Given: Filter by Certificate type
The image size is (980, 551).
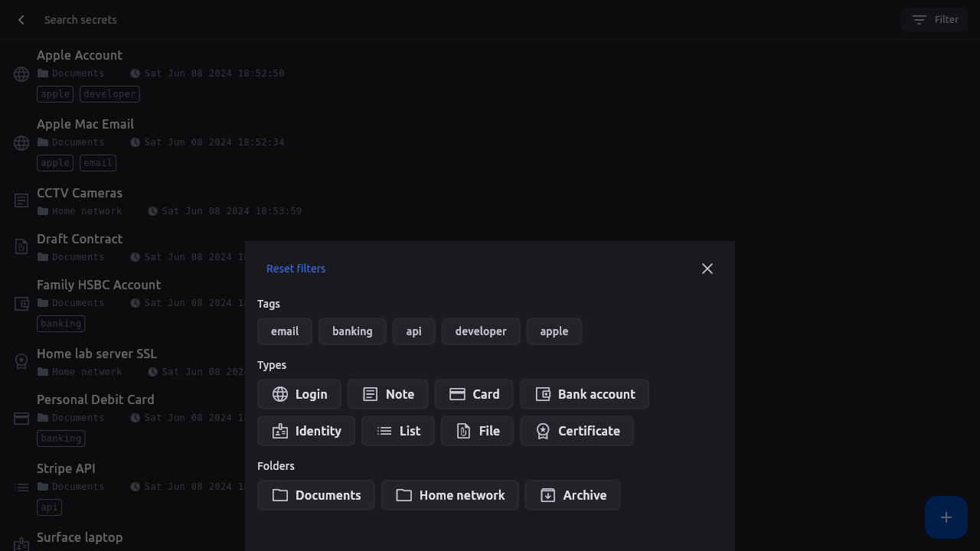Looking at the screenshot, I should click(577, 431).
